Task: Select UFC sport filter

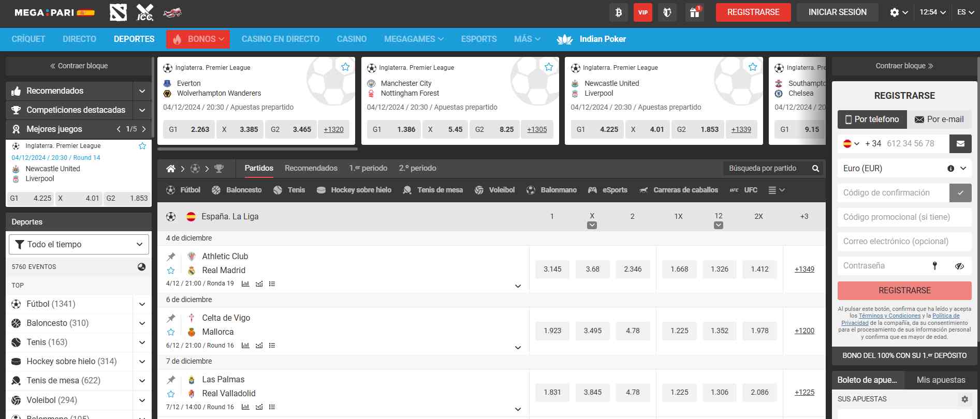Action: click(743, 190)
